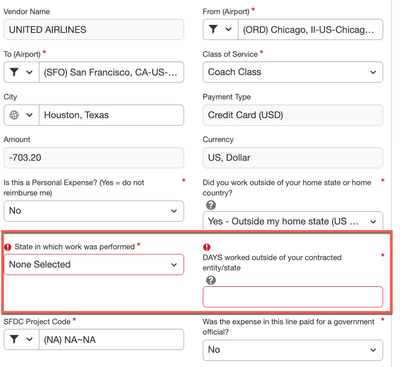400x367 pixels.
Task: Click the Amount field showing -703.20
Action: tap(94, 158)
